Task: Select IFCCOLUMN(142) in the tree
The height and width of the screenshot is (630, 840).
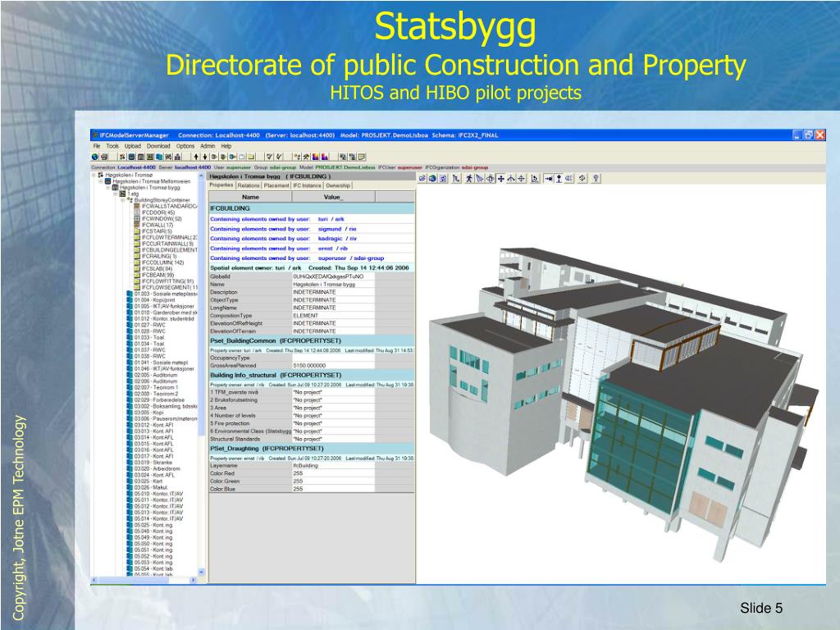Action: (x=162, y=262)
